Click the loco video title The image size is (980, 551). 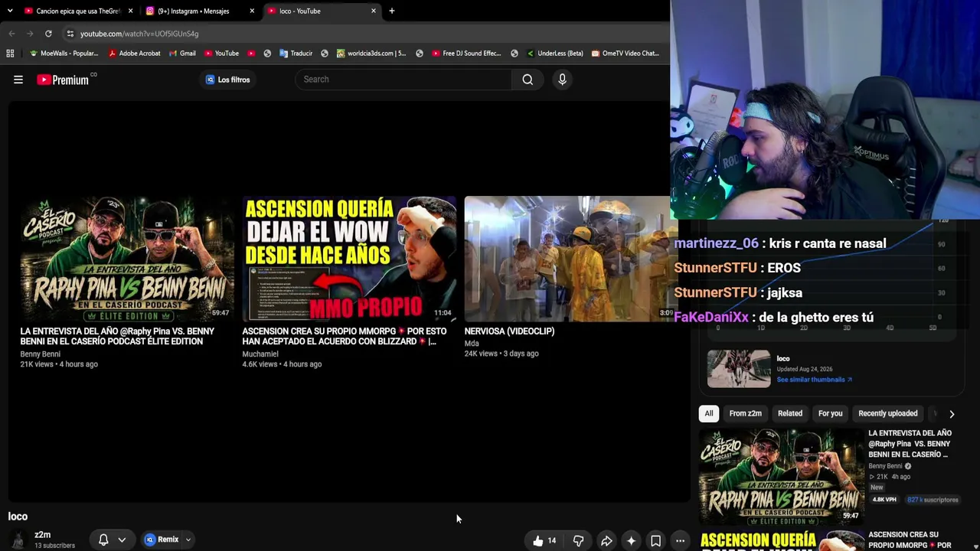pyautogui.click(x=18, y=517)
